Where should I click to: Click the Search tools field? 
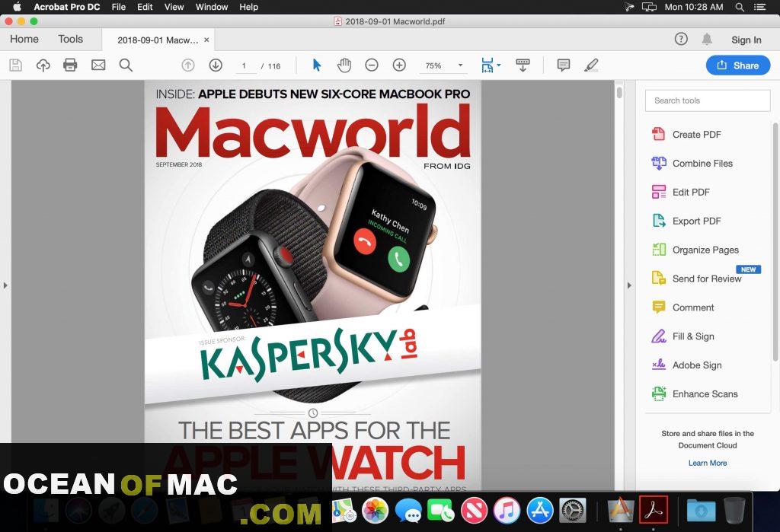(x=708, y=100)
